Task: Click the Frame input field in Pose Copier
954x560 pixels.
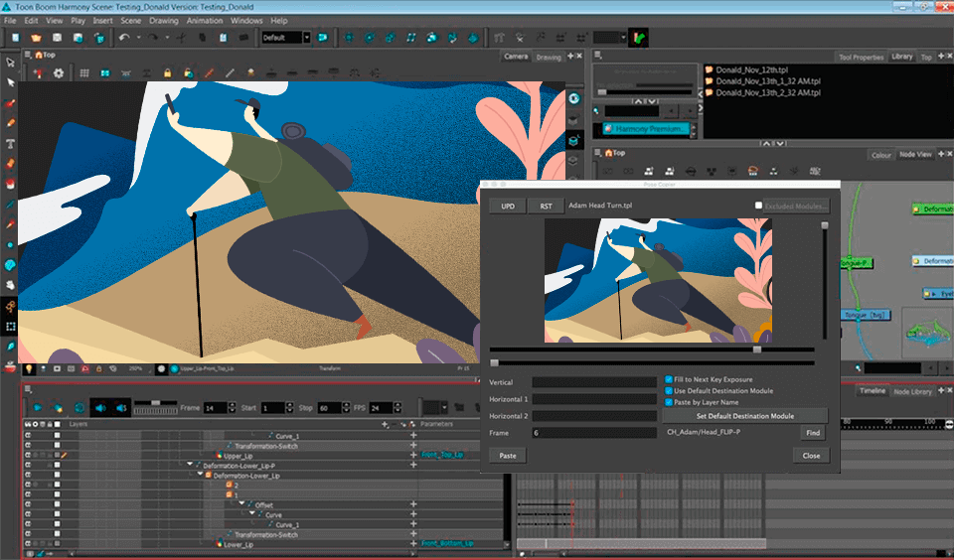Action: (x=593, y=433)
